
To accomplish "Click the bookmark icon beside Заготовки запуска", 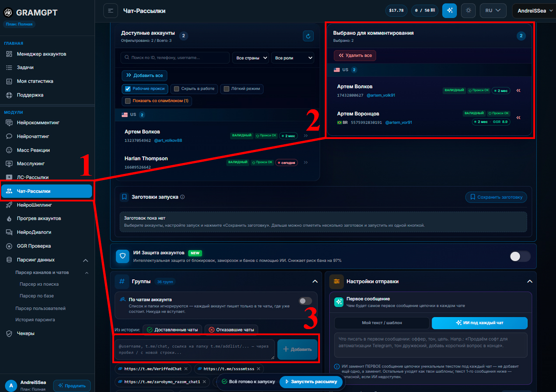I will pos(124,197).
